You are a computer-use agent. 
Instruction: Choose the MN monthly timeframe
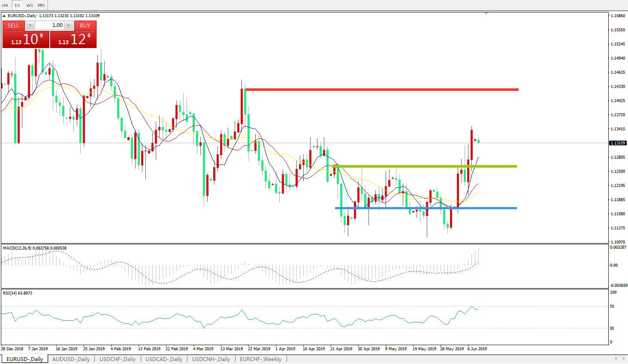41,6
